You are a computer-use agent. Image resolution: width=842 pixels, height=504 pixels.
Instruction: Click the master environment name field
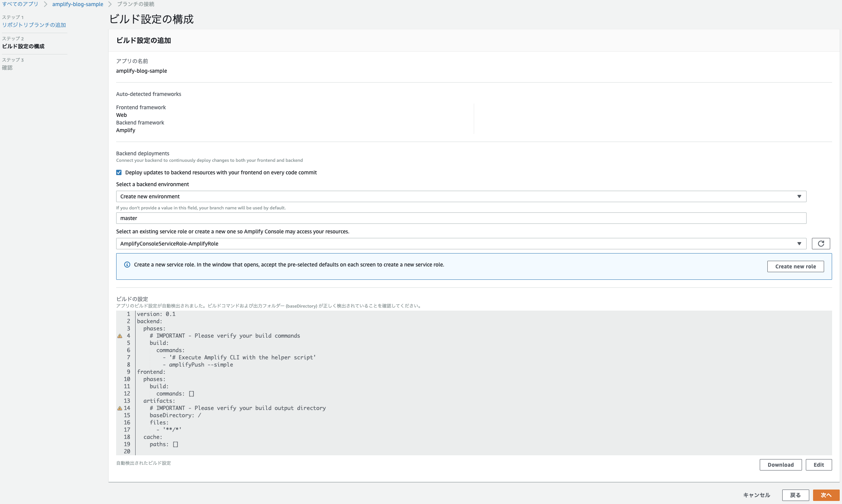[x=461, y=218]
